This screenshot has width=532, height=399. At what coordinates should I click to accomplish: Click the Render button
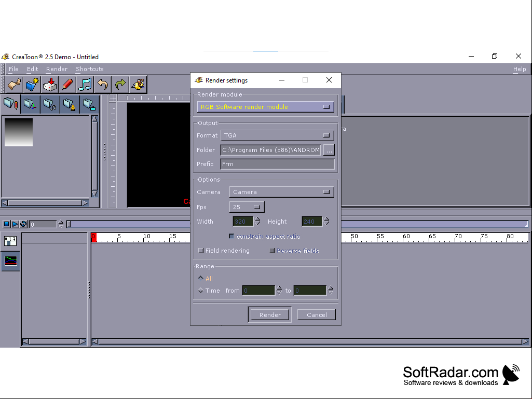pos(270,314)
